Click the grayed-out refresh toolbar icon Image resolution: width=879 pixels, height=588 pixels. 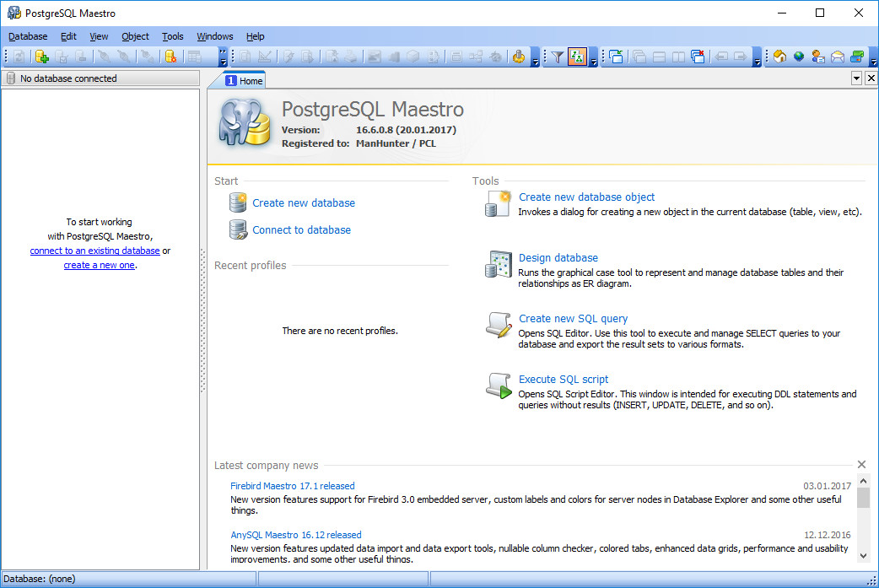tap(19, 57)
